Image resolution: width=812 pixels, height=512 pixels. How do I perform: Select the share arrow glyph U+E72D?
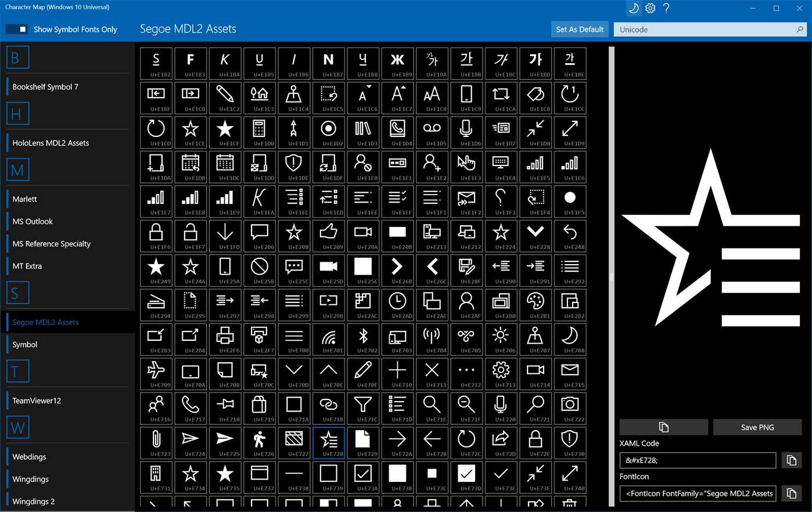pyautogui.click(x=501, y=444)
